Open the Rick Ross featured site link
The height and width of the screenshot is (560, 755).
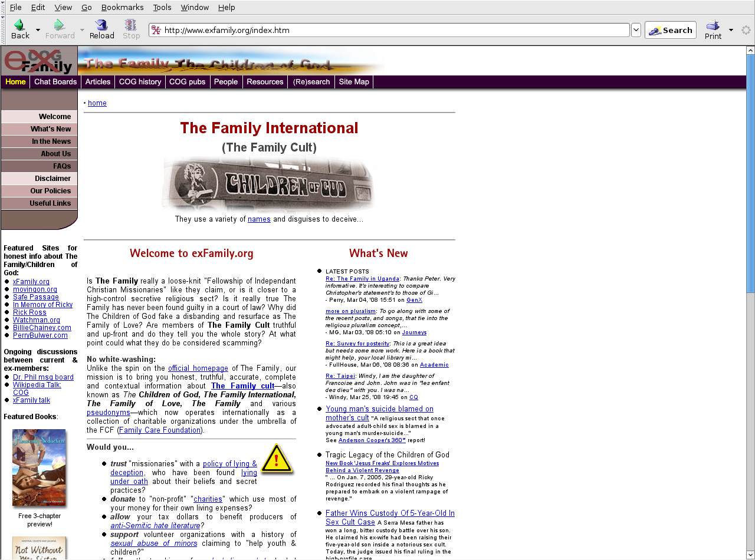point(29,312)
